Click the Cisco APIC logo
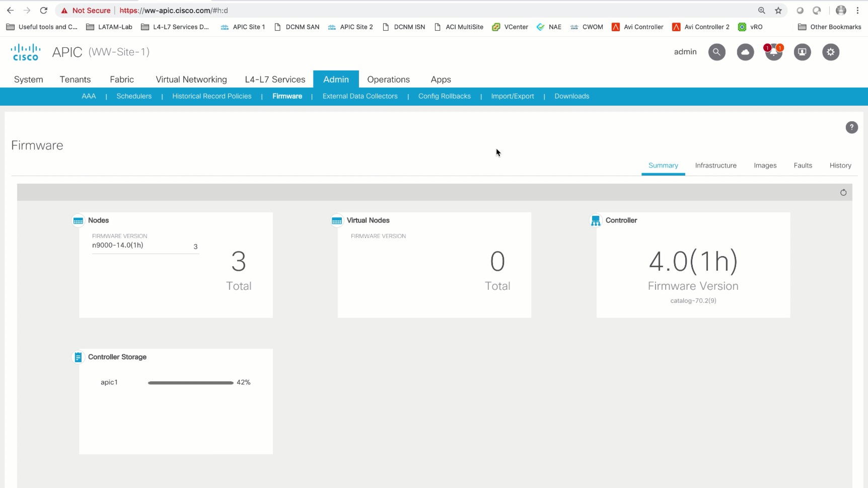The height and width of the screenshot is (488, 868). pos(25,52)
